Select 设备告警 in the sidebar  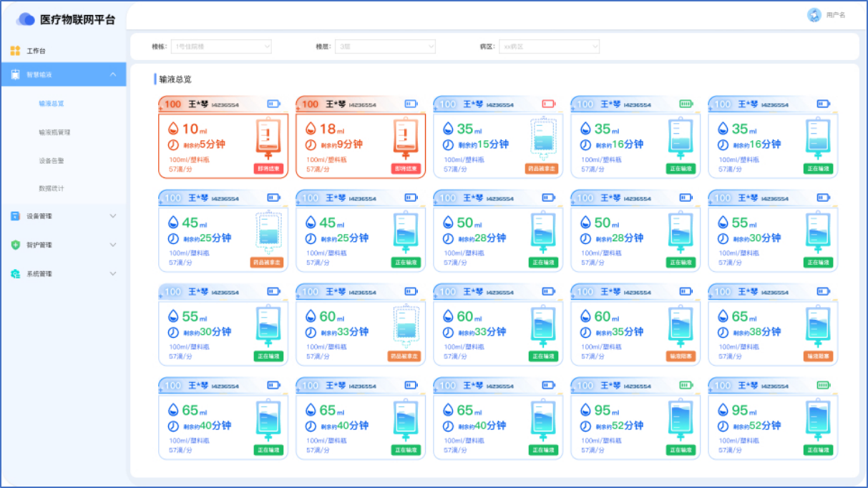52,161
